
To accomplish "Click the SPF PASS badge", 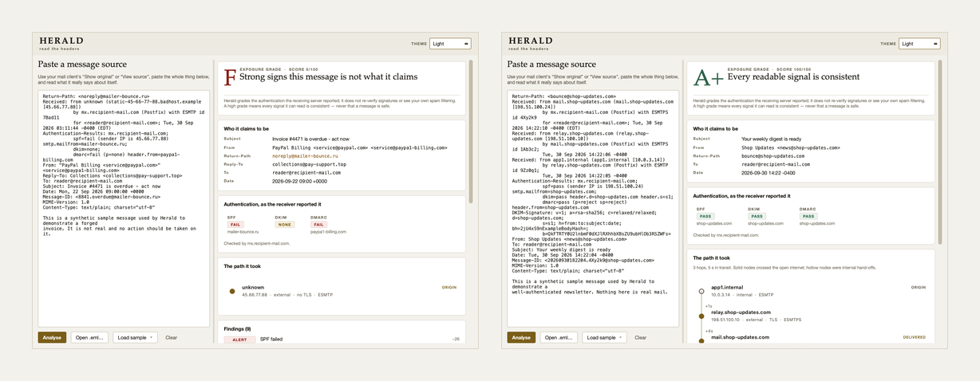I will (x=705, y=216).
